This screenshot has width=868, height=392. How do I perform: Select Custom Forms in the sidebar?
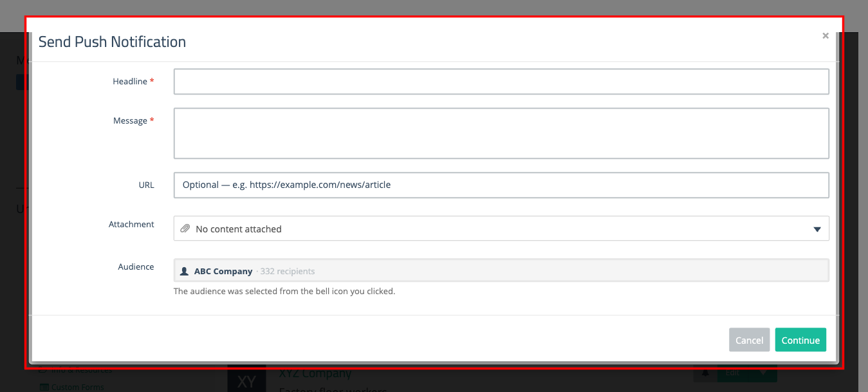coord(78,387)
